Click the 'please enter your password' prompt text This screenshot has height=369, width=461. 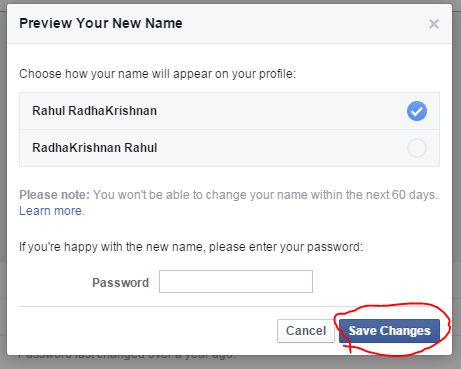pos(191,247)
